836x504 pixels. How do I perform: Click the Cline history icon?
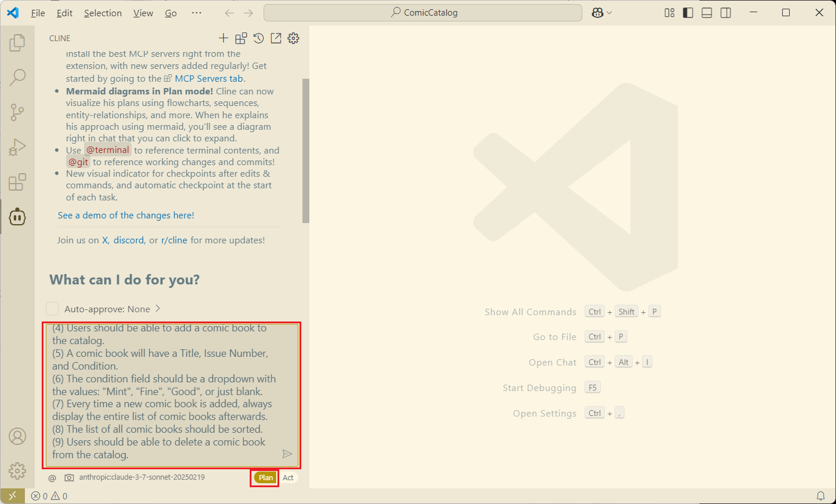point(258,38)
